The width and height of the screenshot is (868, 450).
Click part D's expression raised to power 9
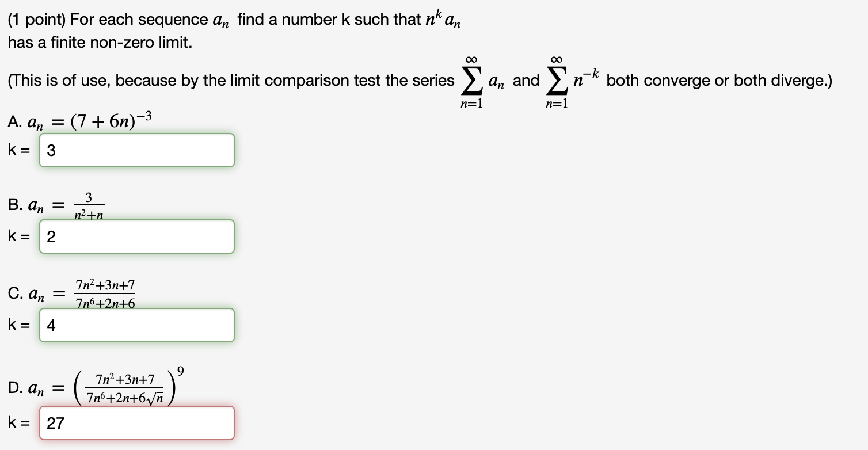click(x=130, y=386)
